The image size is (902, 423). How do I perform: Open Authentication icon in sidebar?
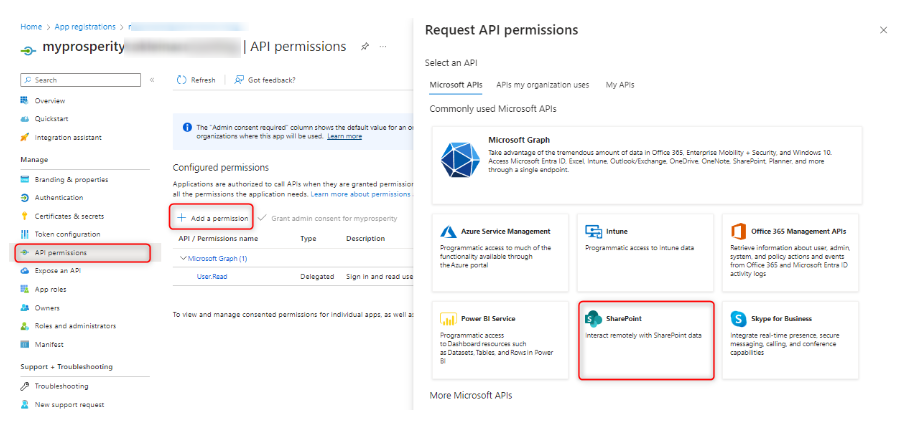[24, 198]
